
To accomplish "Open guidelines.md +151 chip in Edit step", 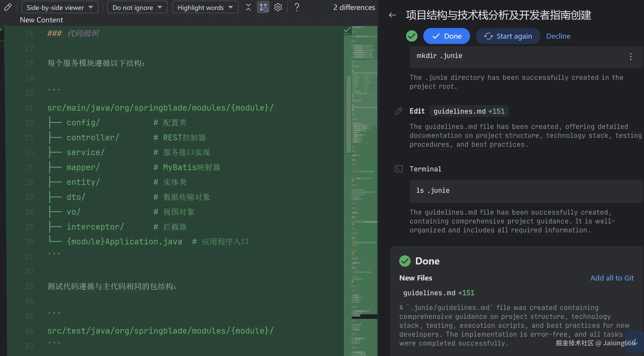I will tap(469, 111).
